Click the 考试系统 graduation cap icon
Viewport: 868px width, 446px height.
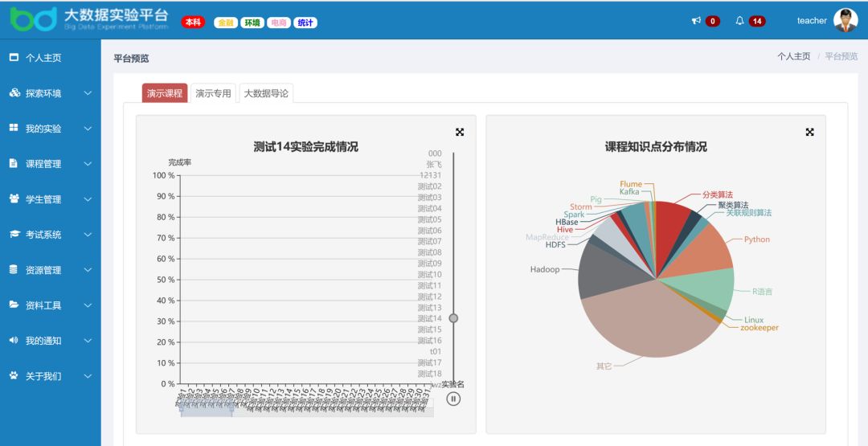(x=14, y=234)
